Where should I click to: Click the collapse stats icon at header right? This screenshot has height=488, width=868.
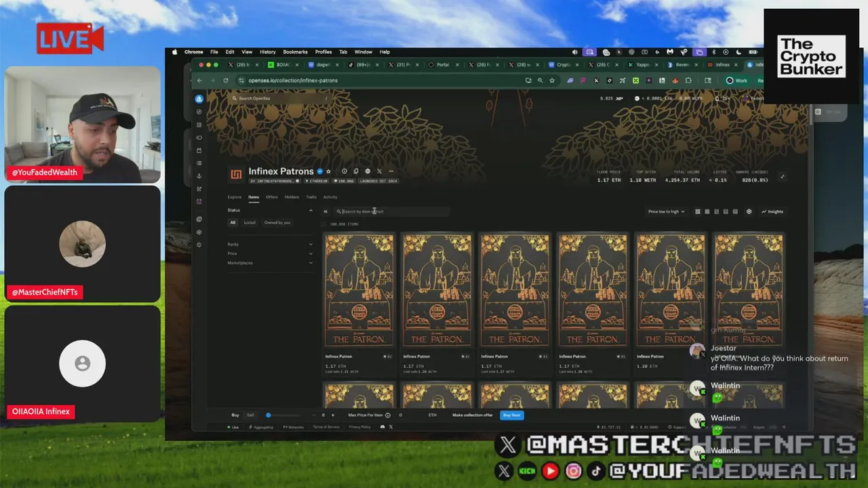[782, 177]
